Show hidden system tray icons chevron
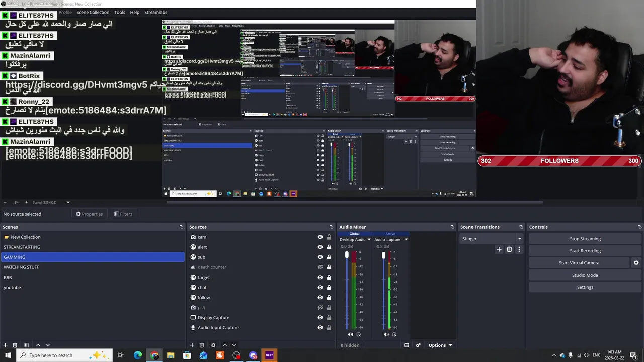 click(x=554, y=355)
